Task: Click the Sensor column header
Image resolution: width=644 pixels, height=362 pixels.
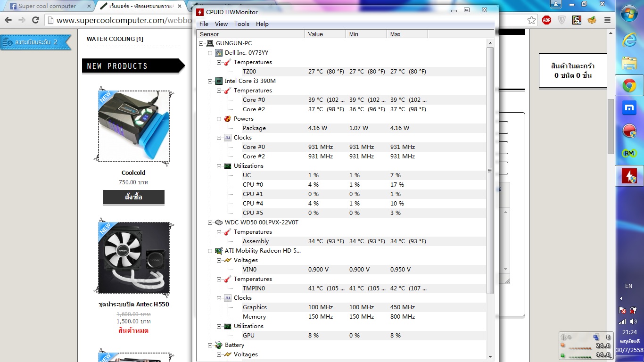Action: 251,34
